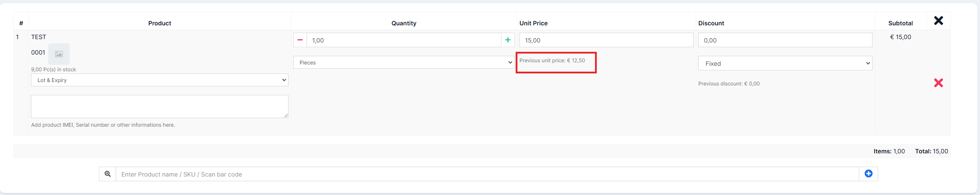Click the IMEI / serial number text area

(x=160, y=107)
